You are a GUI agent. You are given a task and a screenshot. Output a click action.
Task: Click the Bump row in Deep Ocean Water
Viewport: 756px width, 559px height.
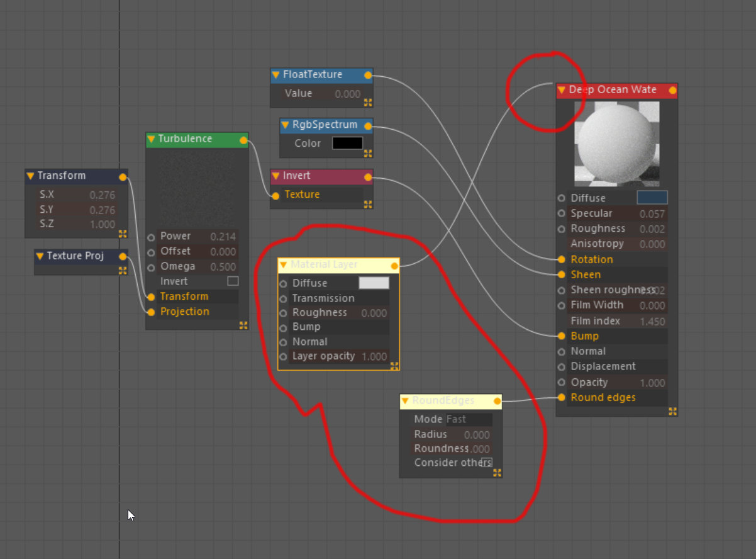point(618,336)
